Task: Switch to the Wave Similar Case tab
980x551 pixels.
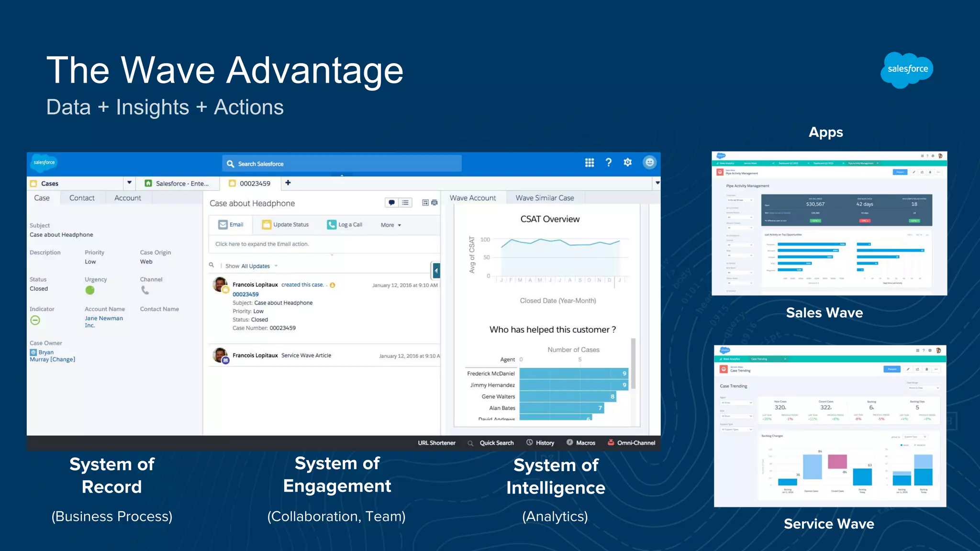Action: pos(545,198)
